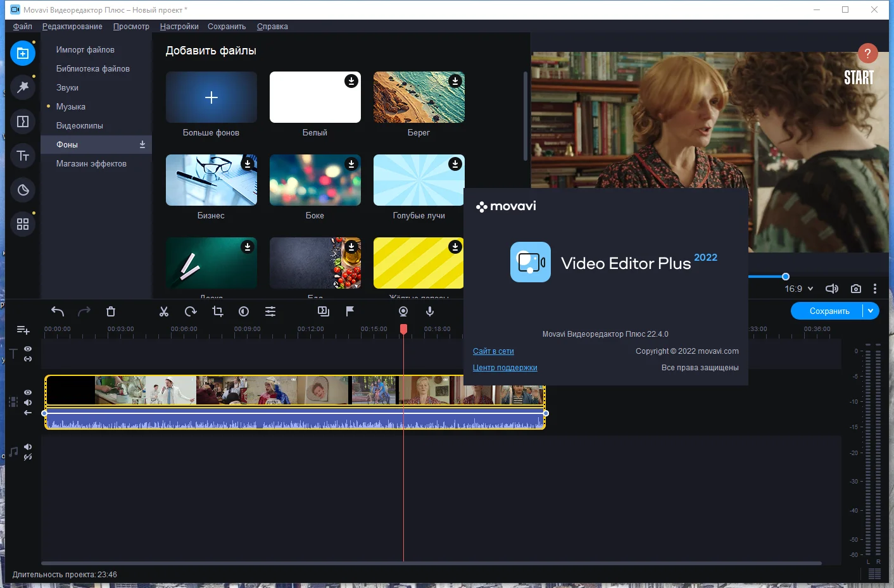Select the Музыка category
The width and height of the screenshot is (894, 588).
tap(96, 106)
